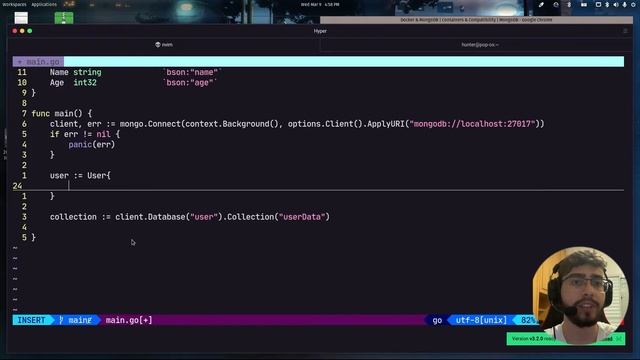Viewport: 640px width, 360px height.
Task: Open Hyper's hamburger menu icon
Action: (x=625, y=31)
